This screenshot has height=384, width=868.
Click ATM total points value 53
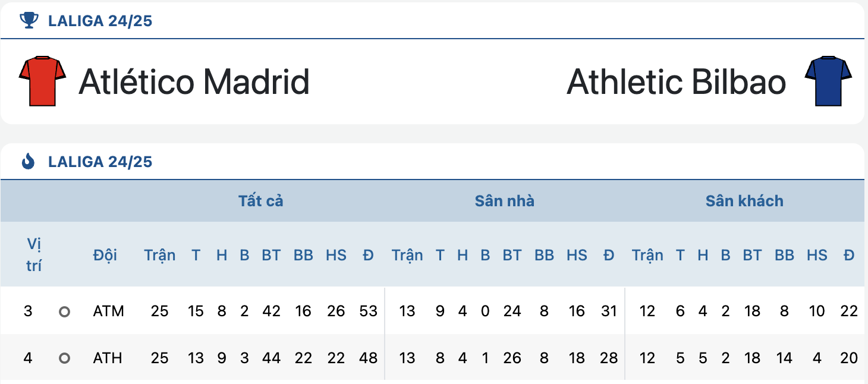tap(369, 311)
